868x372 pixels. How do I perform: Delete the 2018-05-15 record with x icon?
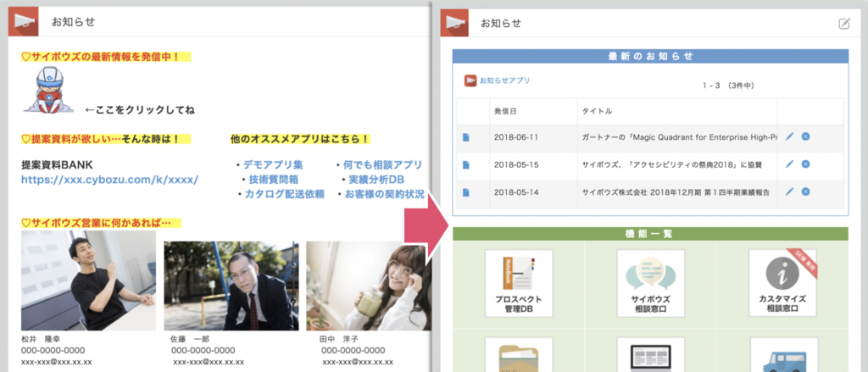point(805,164)
